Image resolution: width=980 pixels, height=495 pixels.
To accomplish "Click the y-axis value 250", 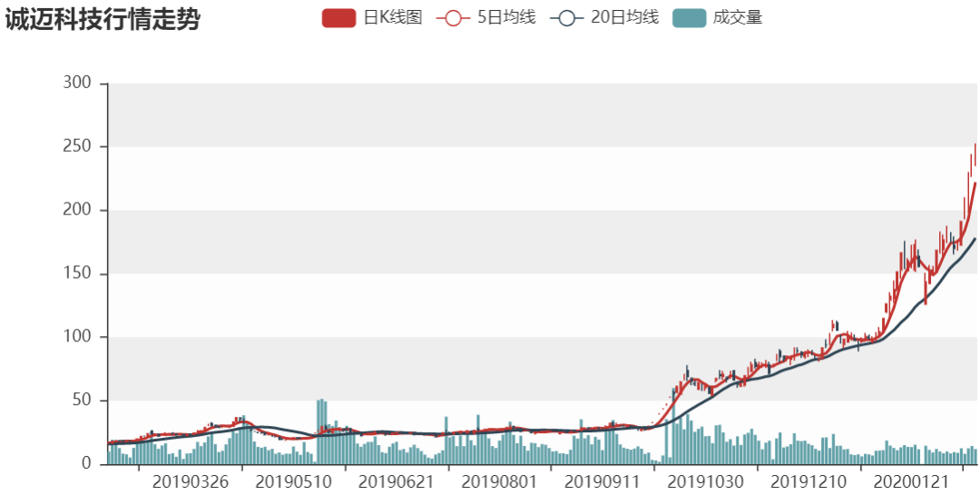I will coord(77,146).
